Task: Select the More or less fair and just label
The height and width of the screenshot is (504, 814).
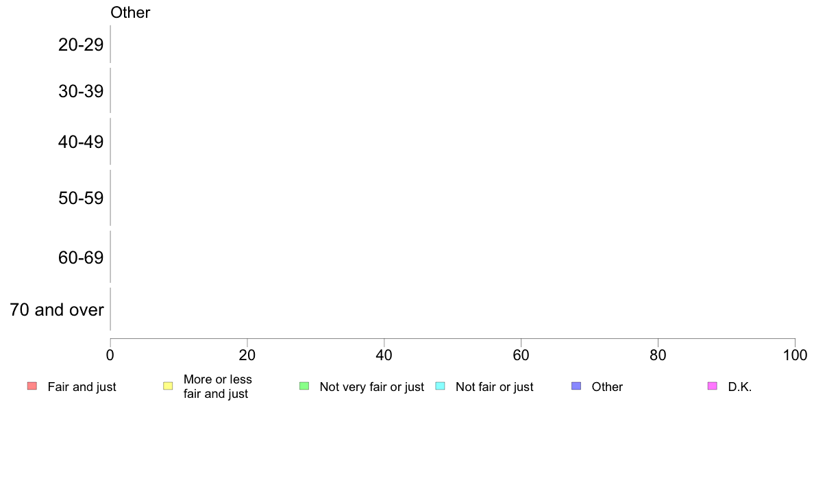Action: point(217,387)
